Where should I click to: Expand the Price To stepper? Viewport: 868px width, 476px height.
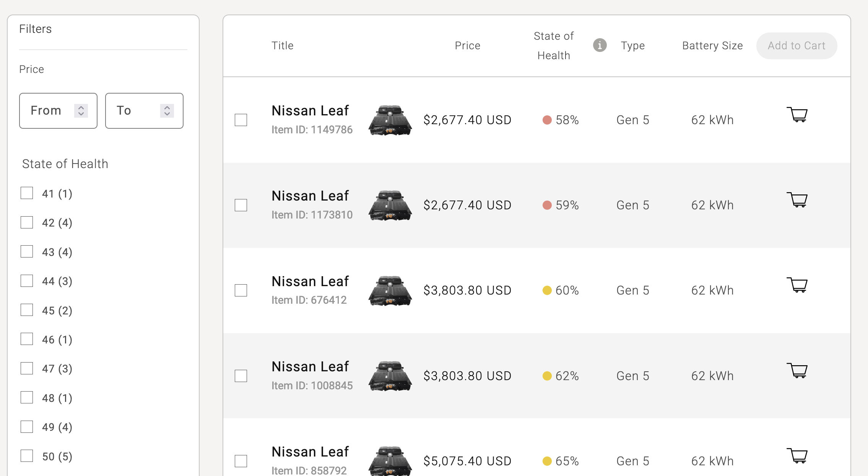167,110
